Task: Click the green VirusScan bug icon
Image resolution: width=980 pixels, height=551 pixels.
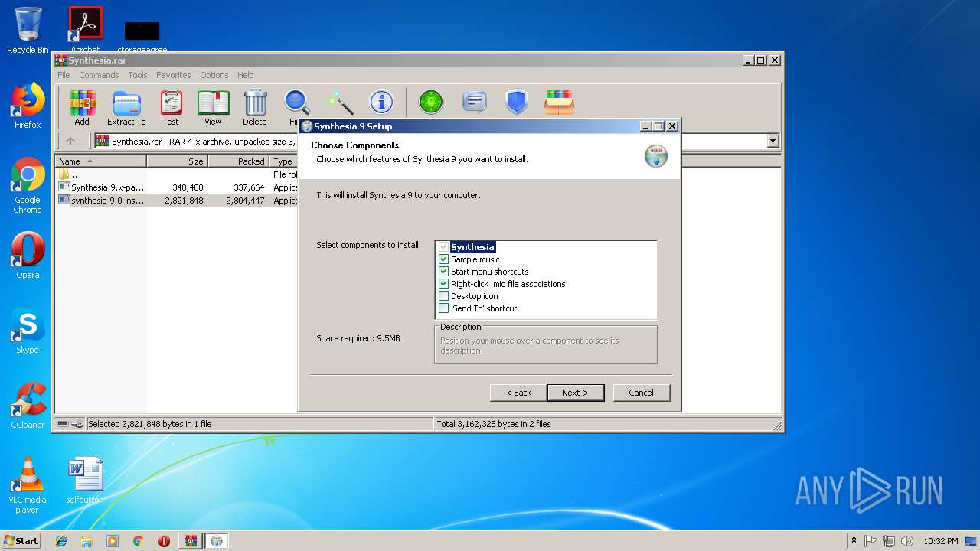Action: pos(431,102)
